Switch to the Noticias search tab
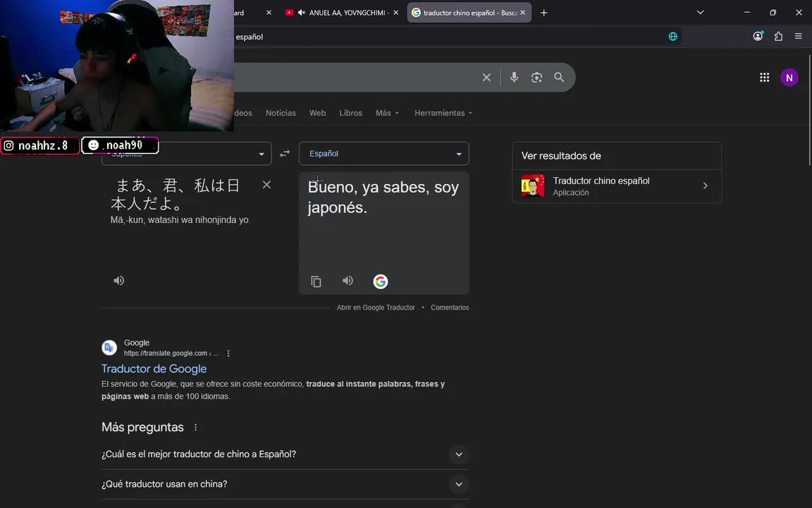812x508 pixels. click(x=281, y=113)
